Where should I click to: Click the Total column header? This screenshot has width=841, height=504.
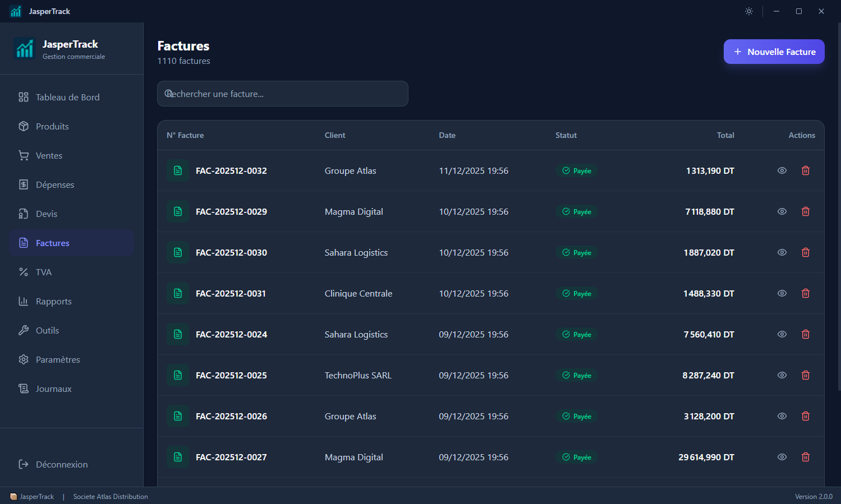pos(725,135)
